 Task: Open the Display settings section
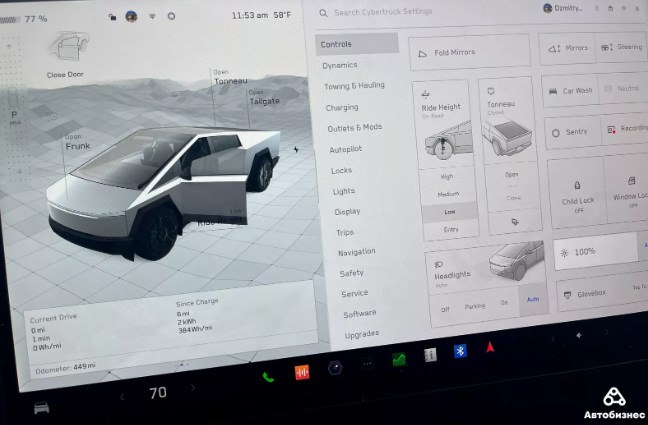(x=347, y=212)
